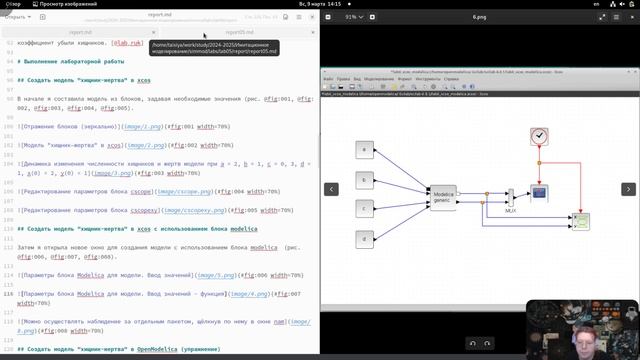The image size is (640, 360).
Task: Click the image/1.png link in the editor
Action: click(142, 127)
